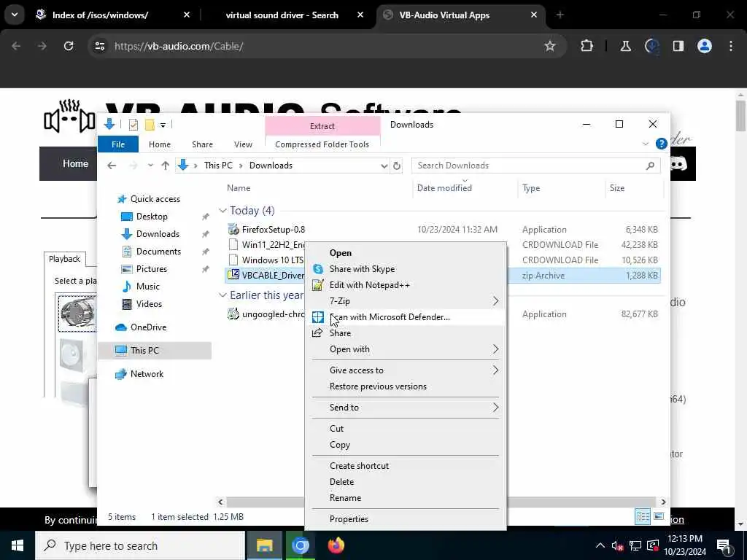Switch to details view layout icon
The image size is (747, 560).
point(643,517)
